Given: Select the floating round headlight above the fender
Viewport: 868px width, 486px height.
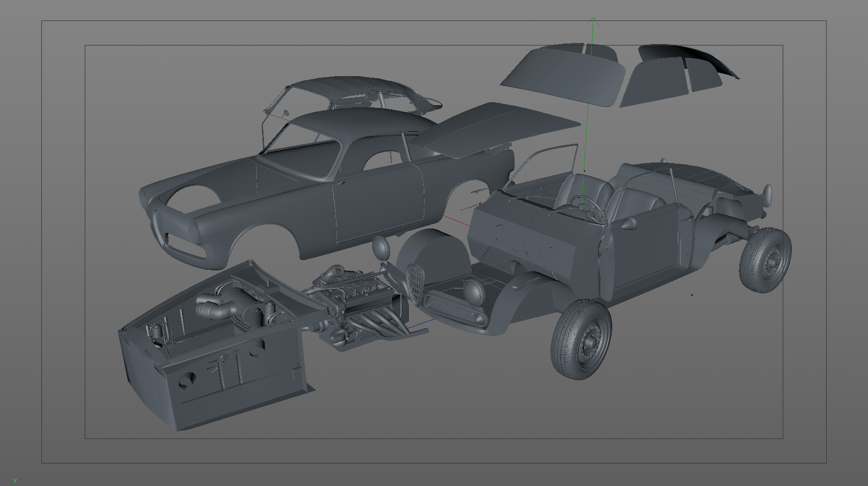Looking at the screenshot, I should point(381,248).
